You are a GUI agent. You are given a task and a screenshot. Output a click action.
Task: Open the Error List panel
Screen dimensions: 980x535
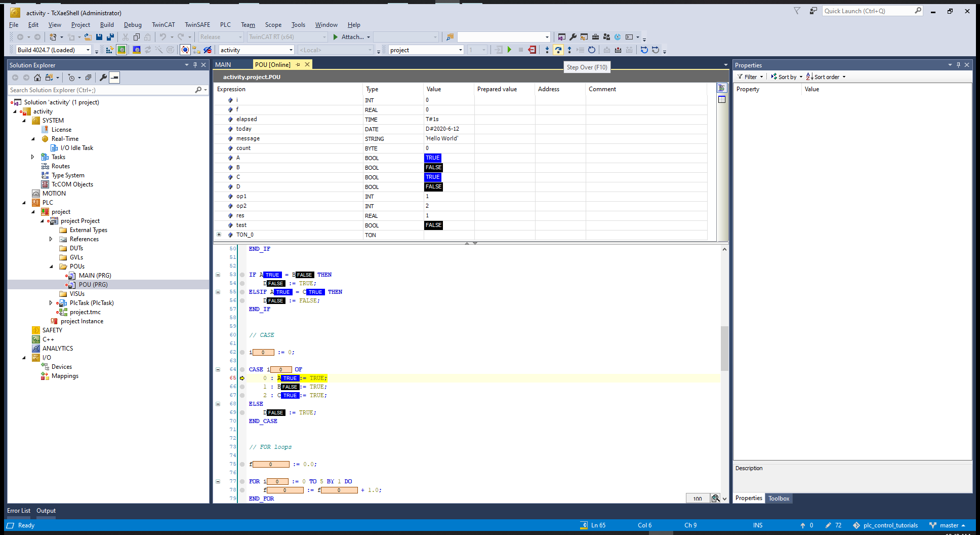(19, 511)
